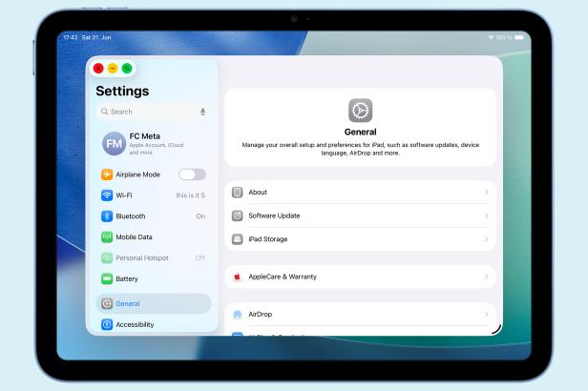The image size is (588, 391).
Task: Click the AirDrop icon
Action: click(237, 314)
